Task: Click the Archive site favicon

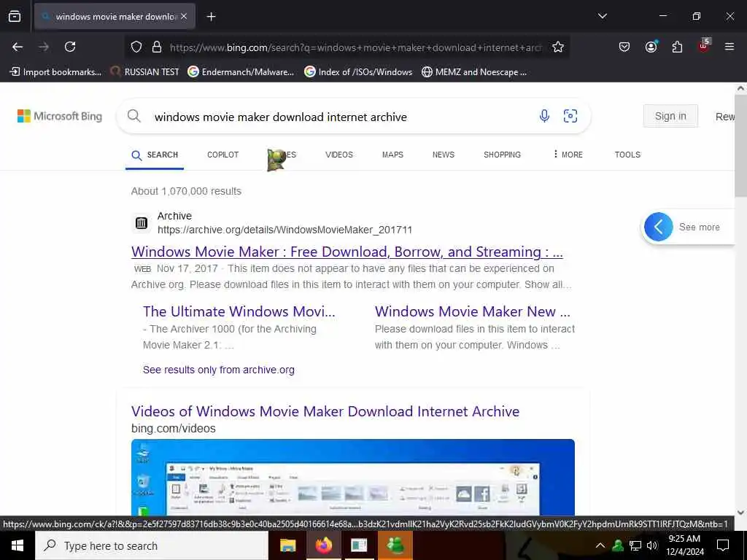Action: (x=142, y=222)
